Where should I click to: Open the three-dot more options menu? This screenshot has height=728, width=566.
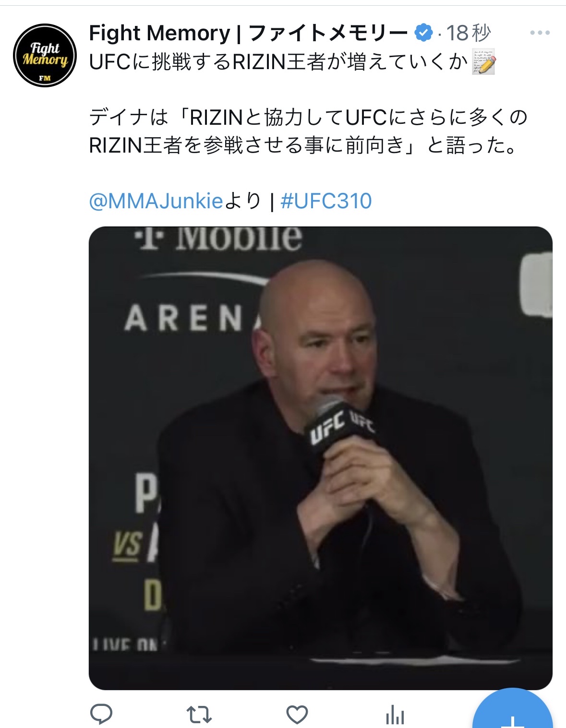coord(540,33)
